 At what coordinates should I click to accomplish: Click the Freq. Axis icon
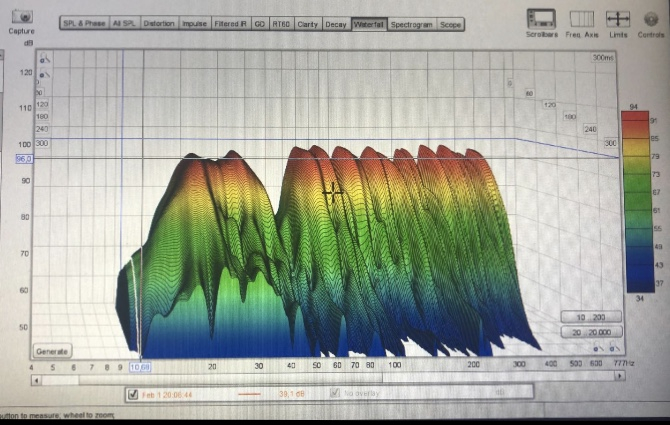coord(582,18)
